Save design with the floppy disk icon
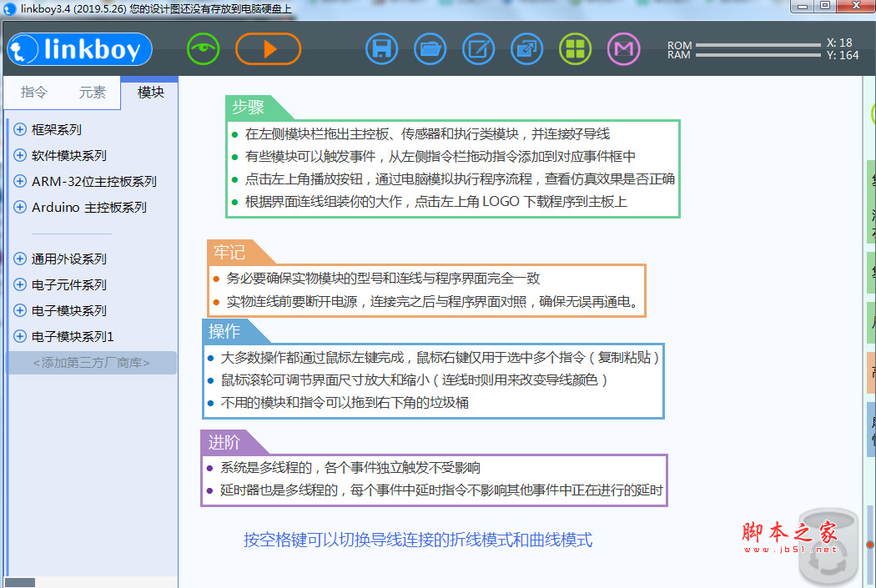876x588 pixels. [381, 49]
